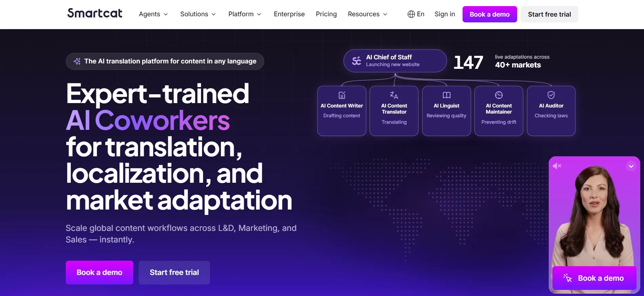Click the hero Start free trial button

point(174,273)
